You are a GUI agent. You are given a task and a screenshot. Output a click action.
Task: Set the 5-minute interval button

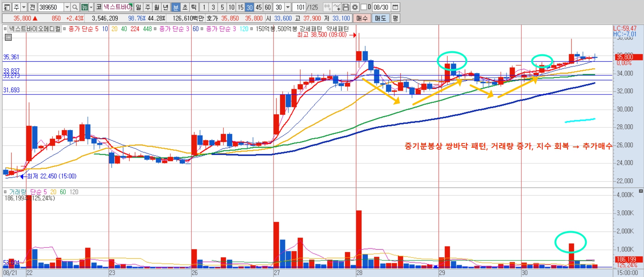(222, 7)
